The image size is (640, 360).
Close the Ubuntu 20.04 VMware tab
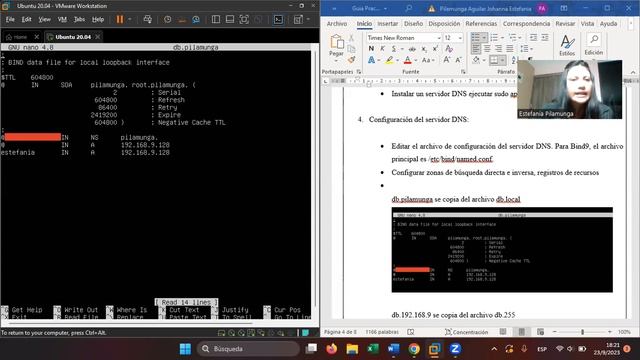[x=98, y=37]
